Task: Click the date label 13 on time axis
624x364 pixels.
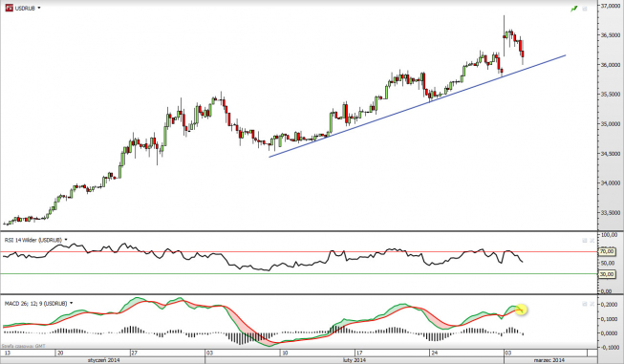Action: [x=7, y=353]
